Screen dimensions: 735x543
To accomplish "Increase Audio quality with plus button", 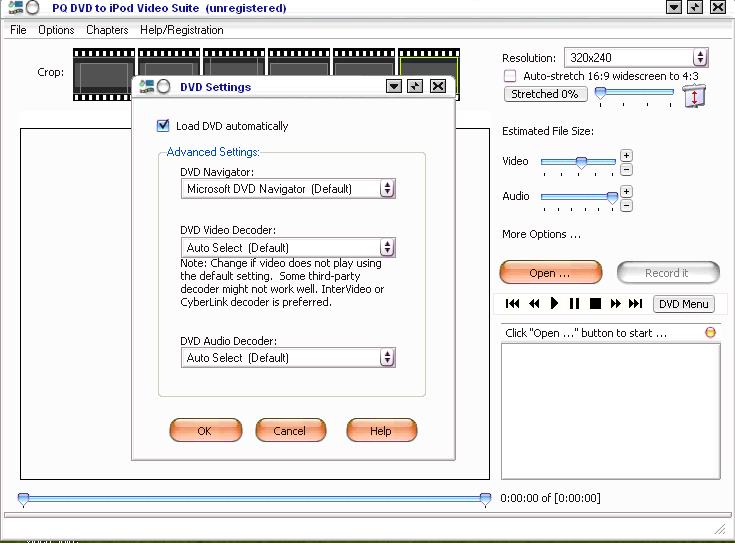I will (626, 192).
